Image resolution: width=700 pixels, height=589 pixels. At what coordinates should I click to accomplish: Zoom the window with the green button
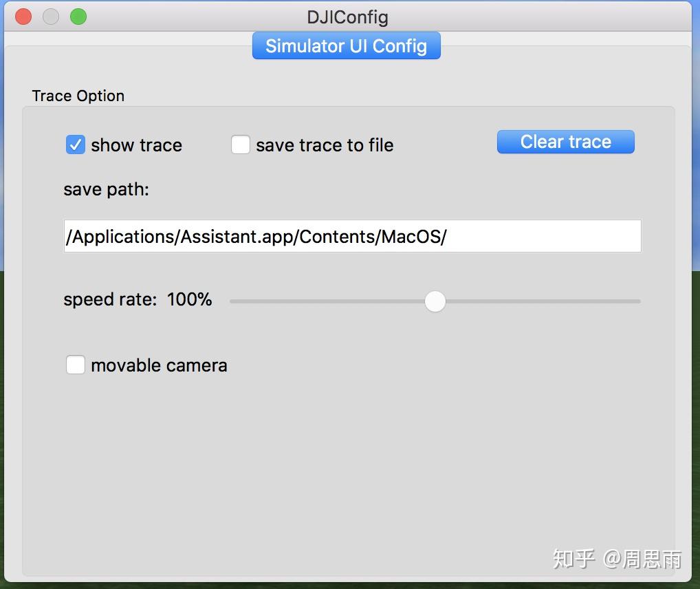pyautogui.click(x=78, y=17)
